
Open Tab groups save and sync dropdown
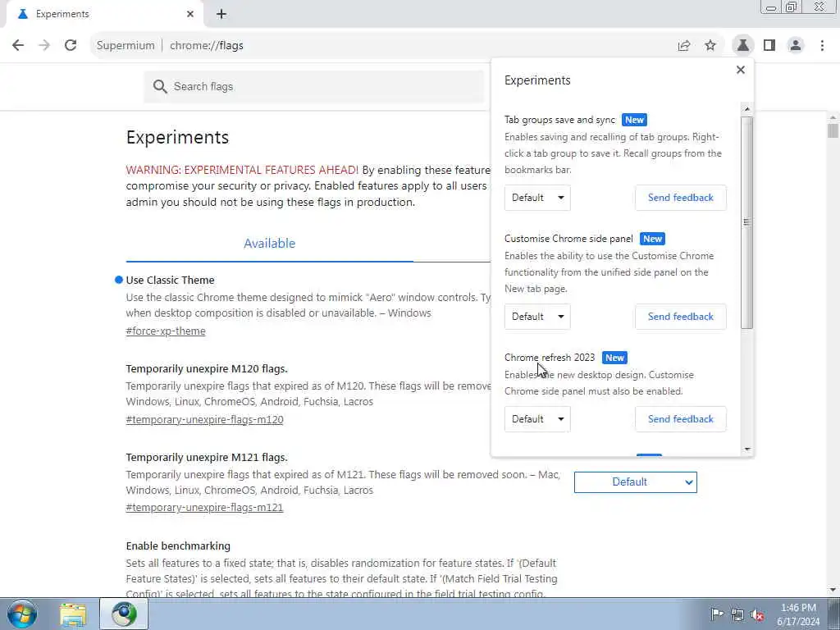pyautogui.click(x=537, y=198)
